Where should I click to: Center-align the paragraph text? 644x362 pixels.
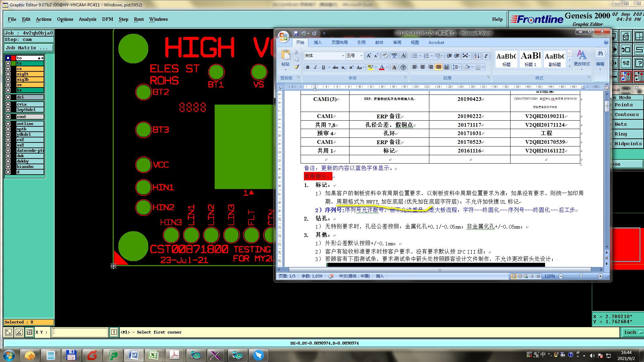pyautogui.click(x=423, y=67)
